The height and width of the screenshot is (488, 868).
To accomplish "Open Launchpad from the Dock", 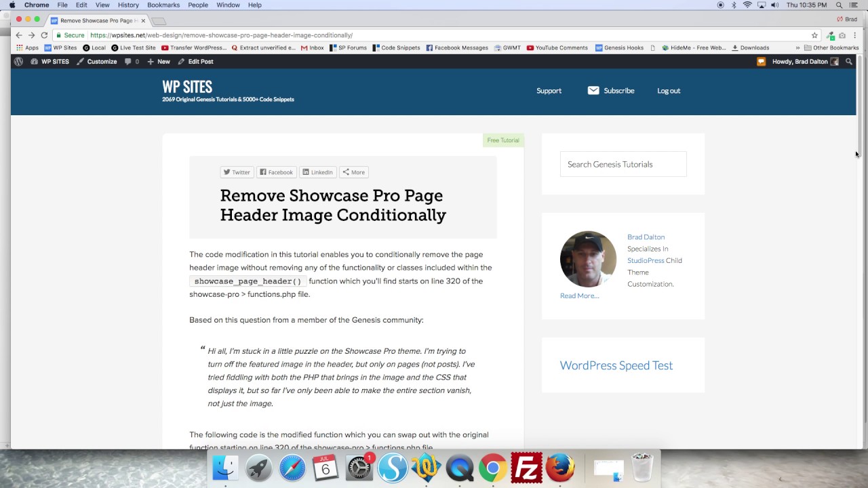I will point(258,468).
